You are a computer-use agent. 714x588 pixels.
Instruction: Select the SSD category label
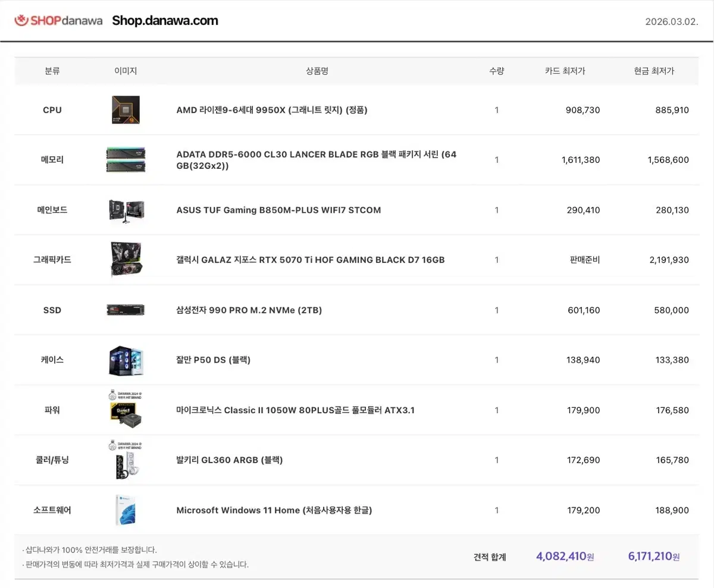[x=52, y=310]
